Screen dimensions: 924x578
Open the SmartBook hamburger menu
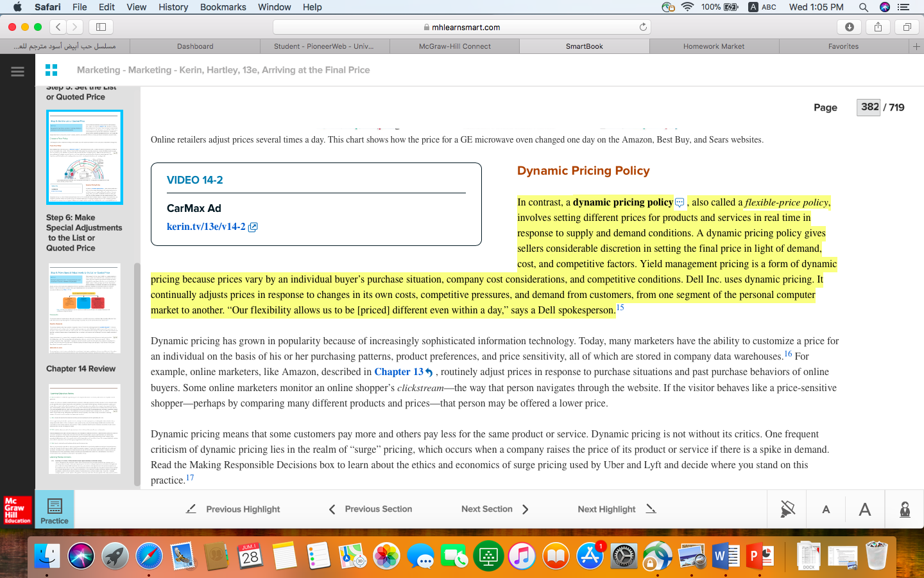point(17,71)
